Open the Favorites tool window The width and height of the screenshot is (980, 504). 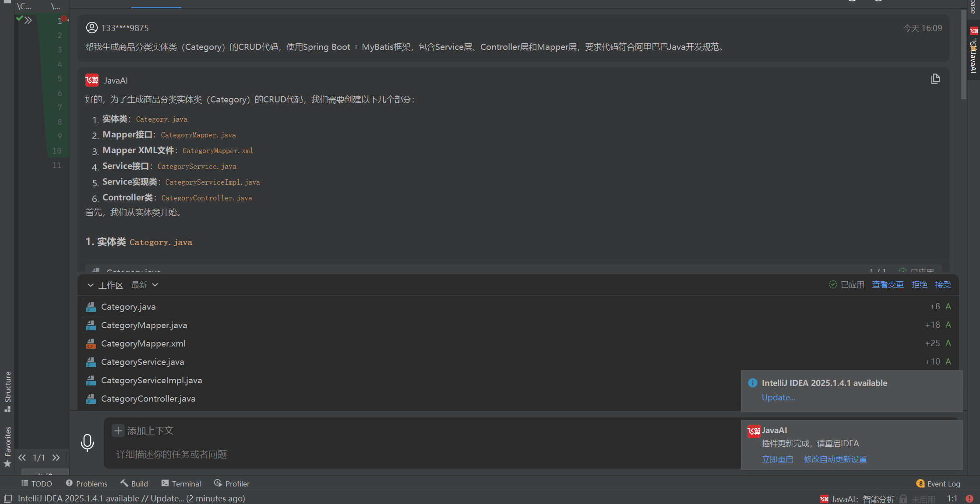[x=7, y=446]
